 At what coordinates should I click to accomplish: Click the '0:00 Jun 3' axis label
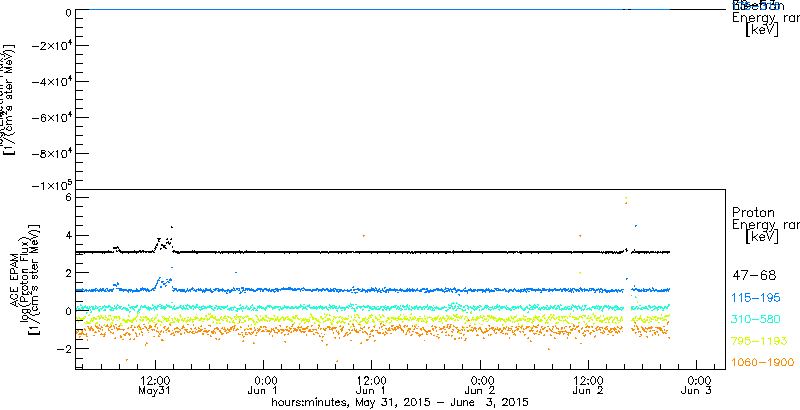[x=697, y=386]
